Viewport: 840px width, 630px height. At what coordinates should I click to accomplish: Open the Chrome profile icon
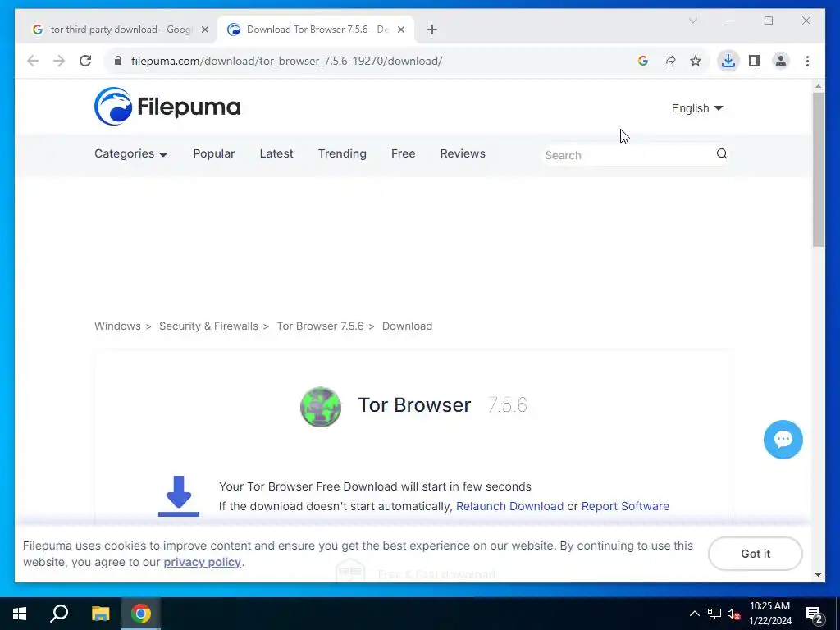781,61
